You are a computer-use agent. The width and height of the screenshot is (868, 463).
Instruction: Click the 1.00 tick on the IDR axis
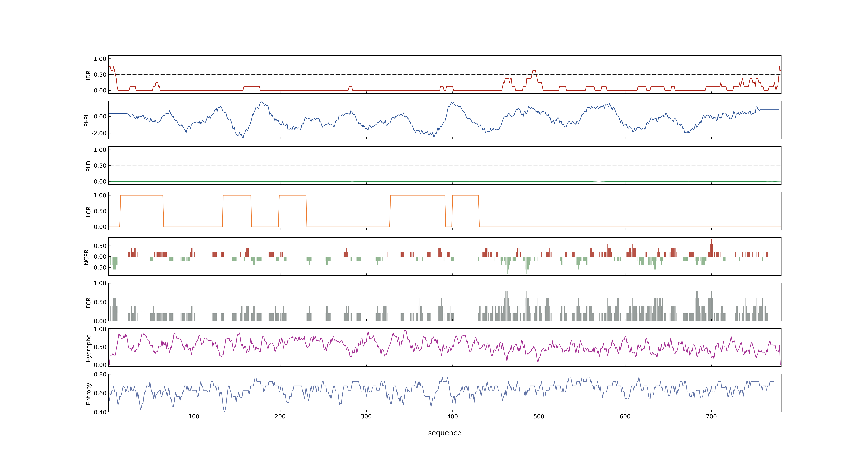pyautogui.click(x=100, y=59)
